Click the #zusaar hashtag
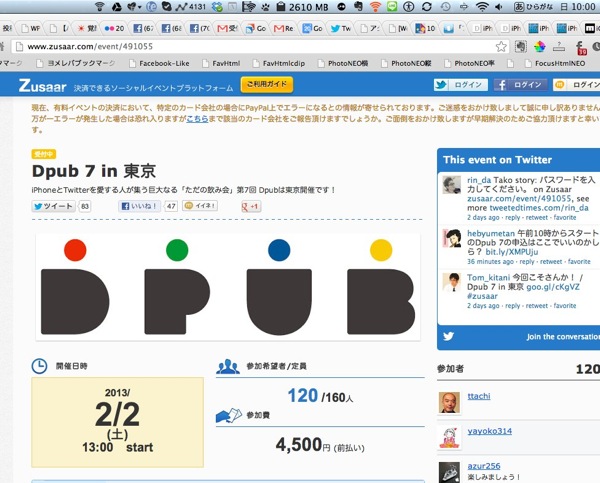Viewport: 600px width, 483px height. 482,296
